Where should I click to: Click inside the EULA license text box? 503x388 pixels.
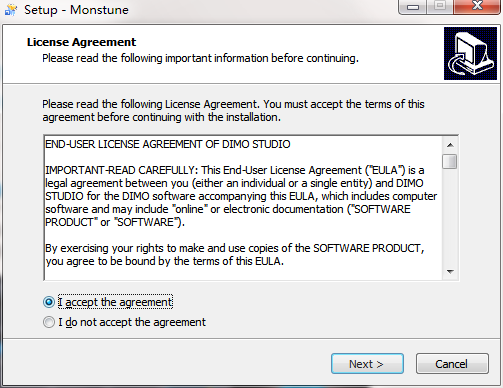243,208
